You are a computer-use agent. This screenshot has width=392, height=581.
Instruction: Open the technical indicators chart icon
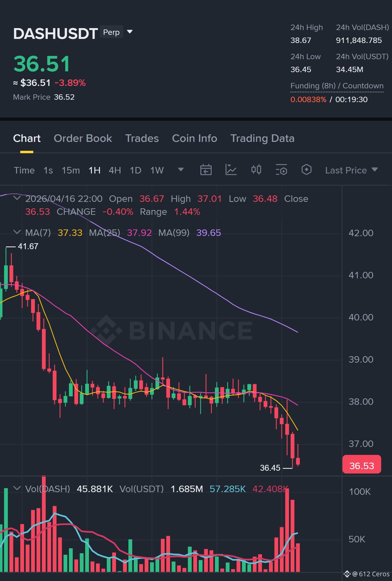[231, 170]
